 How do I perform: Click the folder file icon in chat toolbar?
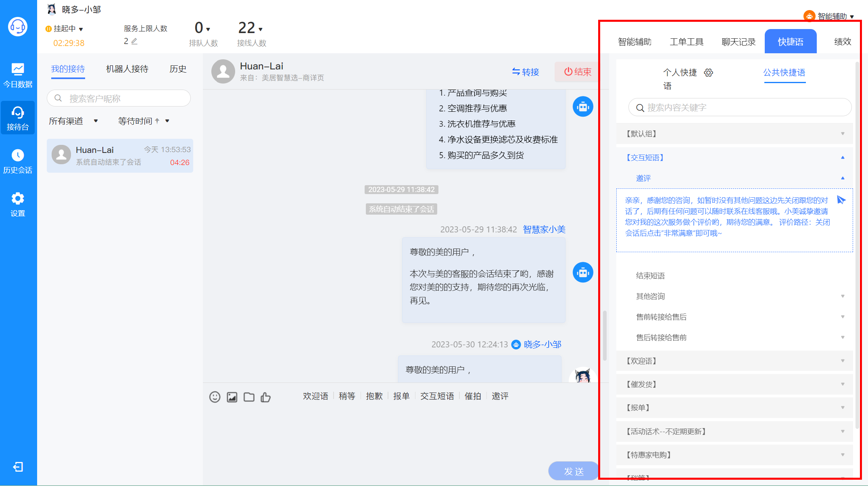click(x=249, y=397)
